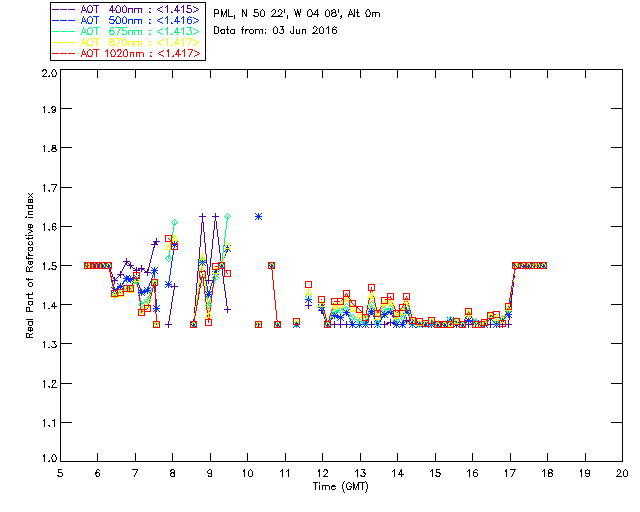This screenshot has height=512, width=640.
Task: Click the x-axis tick label 9
Action: tap(210, 473)
